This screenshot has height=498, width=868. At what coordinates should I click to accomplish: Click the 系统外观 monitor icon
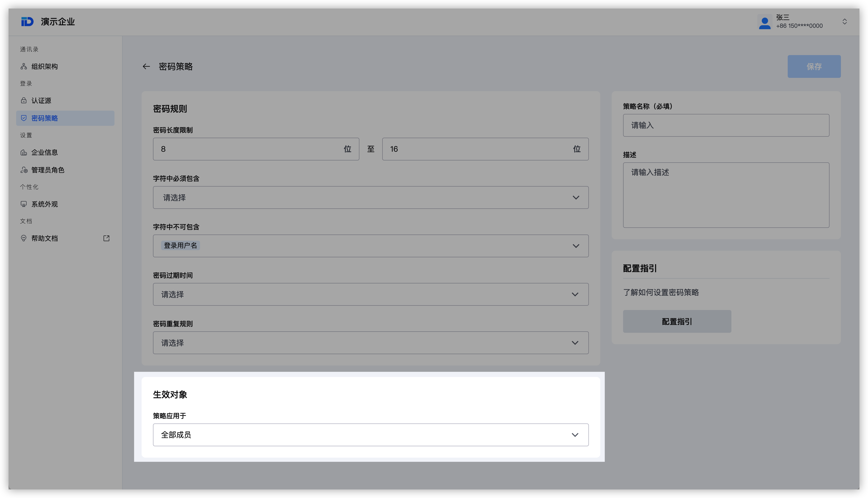[24, 204]
